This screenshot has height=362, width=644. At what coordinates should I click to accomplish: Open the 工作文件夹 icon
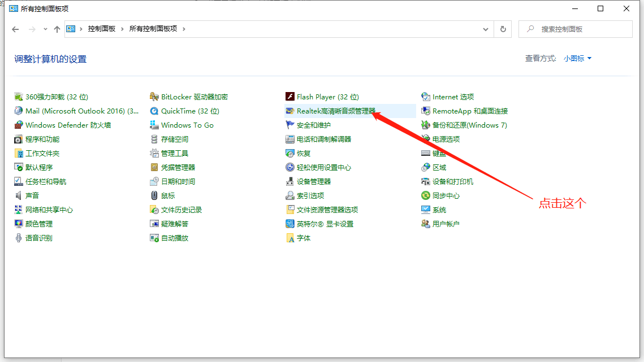point(18,153)
